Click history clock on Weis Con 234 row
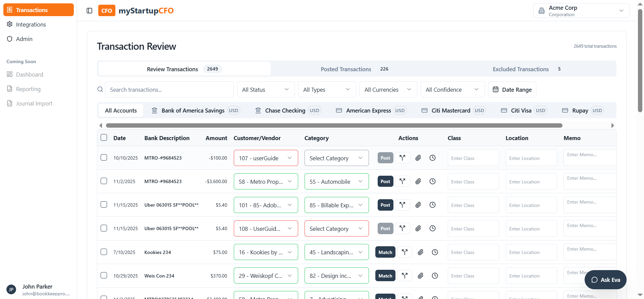The height and width of the screenshot is (299, 644). click(435, 276)
